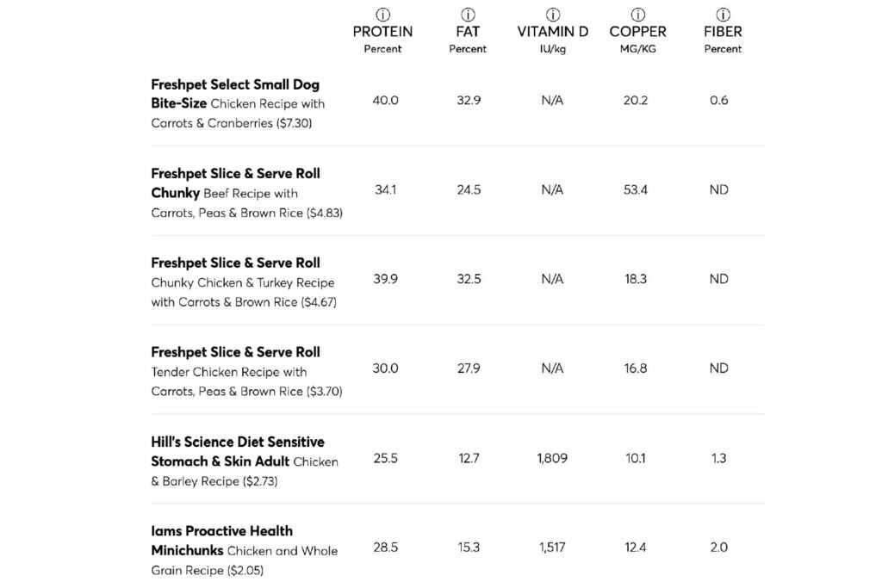Click the Vitamin D column header
Image resolution: width=882 pixels, height=588 pixels.
[553, 32]
